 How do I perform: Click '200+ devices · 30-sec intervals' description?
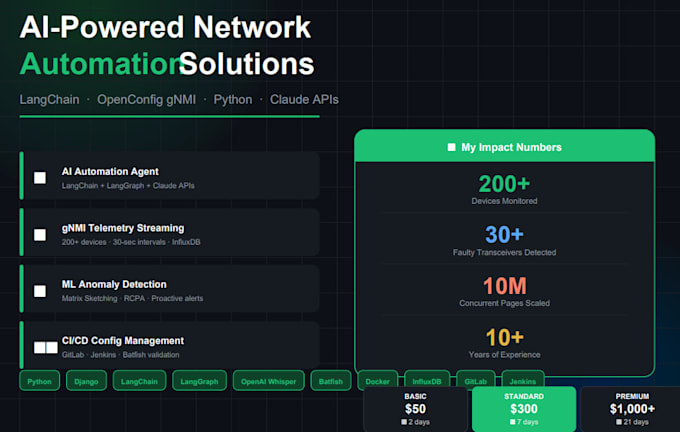(x=131, y=242)
